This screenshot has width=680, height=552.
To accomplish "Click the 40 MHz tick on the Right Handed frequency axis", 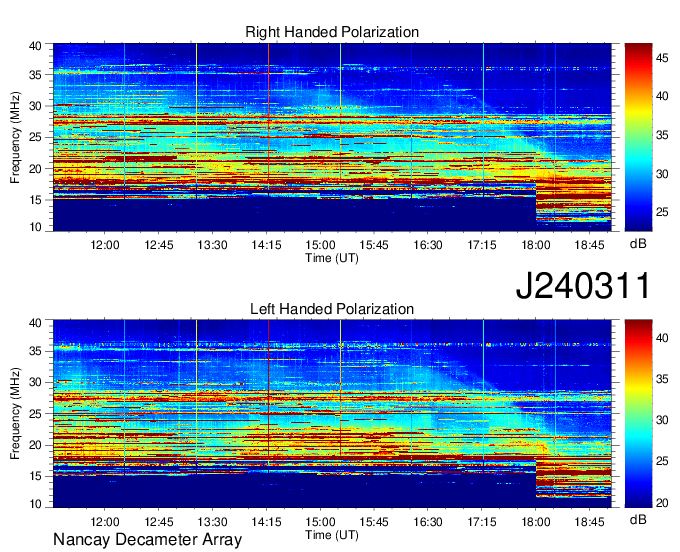I will (36, 46).
